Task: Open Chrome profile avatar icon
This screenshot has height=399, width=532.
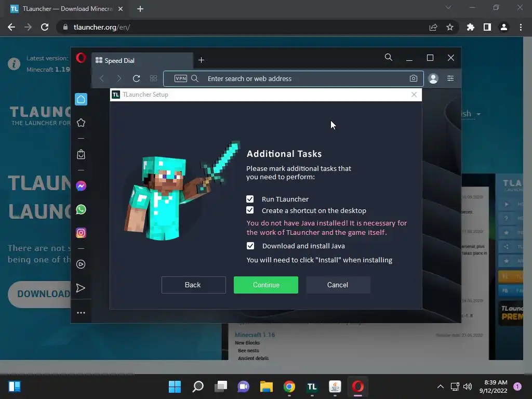Action: coord(504,27)
